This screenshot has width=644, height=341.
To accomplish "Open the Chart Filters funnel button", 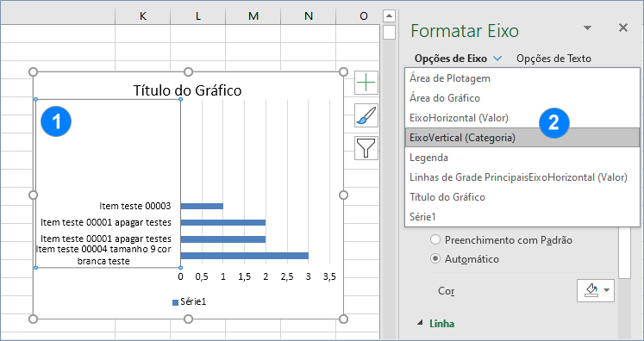I will tap(366, 148).
